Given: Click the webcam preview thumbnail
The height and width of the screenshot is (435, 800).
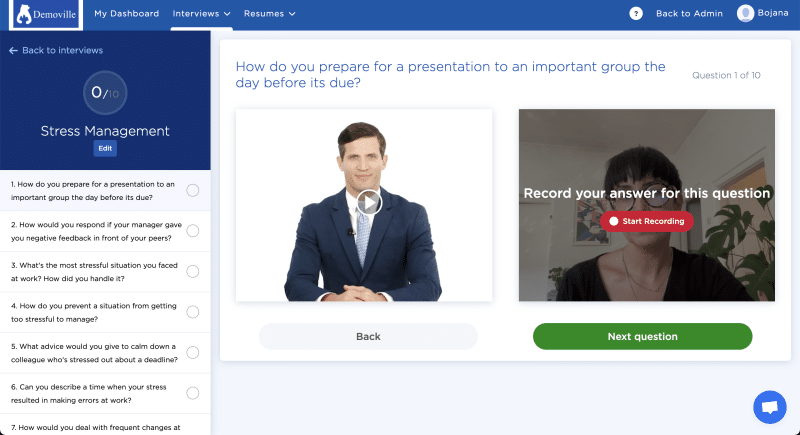Looking at the screenshot, I should [x=646, y=205].
